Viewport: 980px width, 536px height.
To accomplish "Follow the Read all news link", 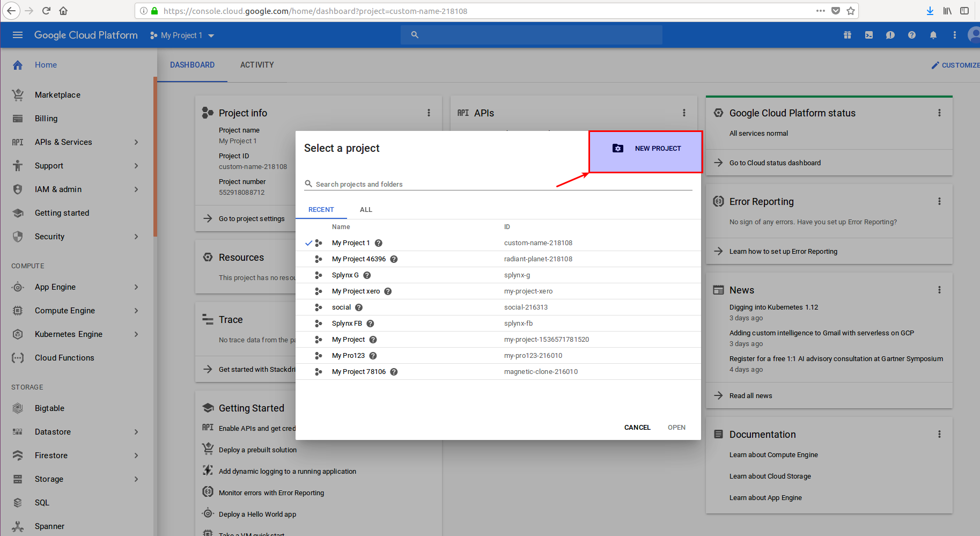I will (x=750, y=395).
